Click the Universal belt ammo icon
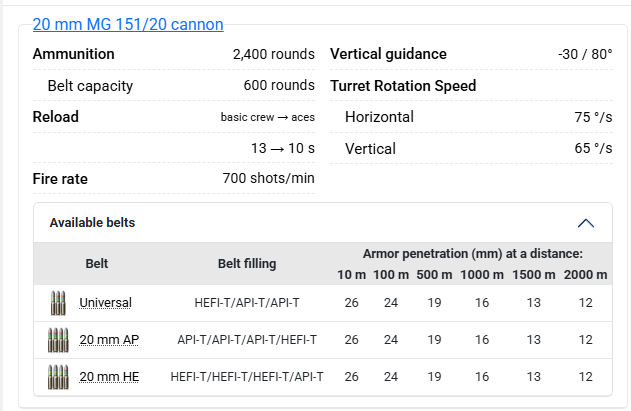Image resolution: width=631 pixels, height=411 pixels. [57, 303]
